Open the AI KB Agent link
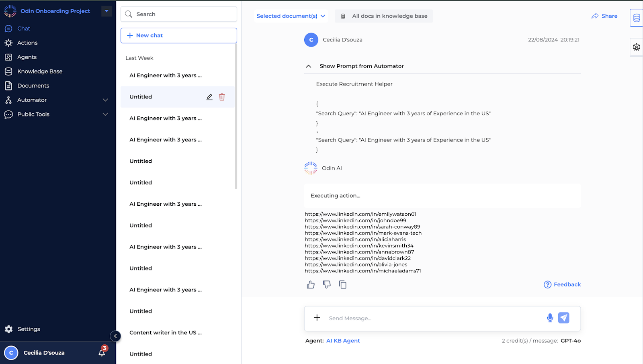This screenshot has height=364, width=643. [x=343, y=340]
